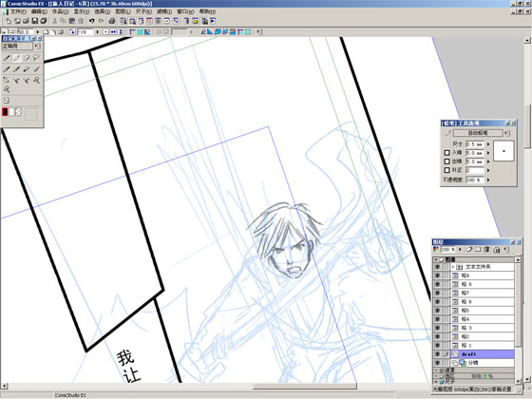Toggle visibility of 分镜 layer
Screen dimensions: 532x399
click(x=437, y=363)
